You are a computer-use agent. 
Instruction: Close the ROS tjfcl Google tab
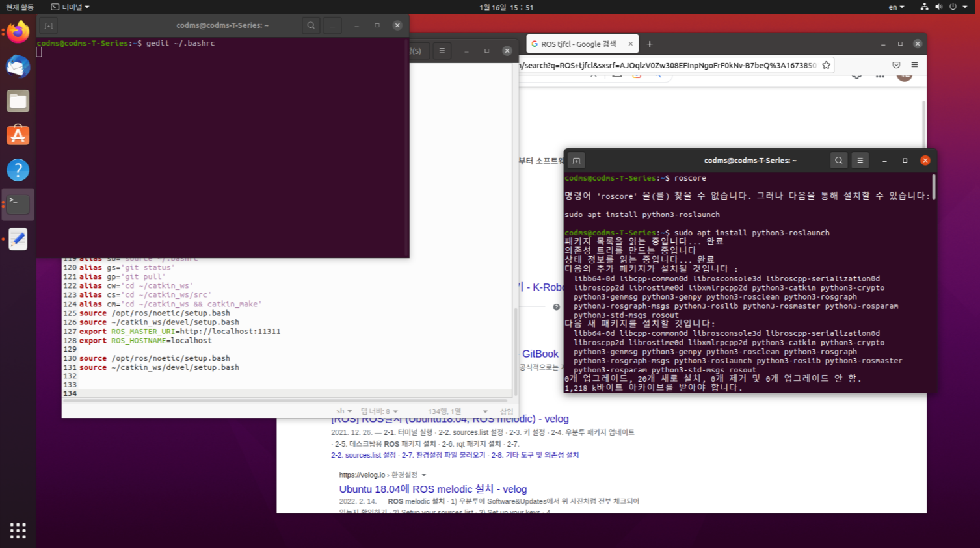tap(630, 44)
